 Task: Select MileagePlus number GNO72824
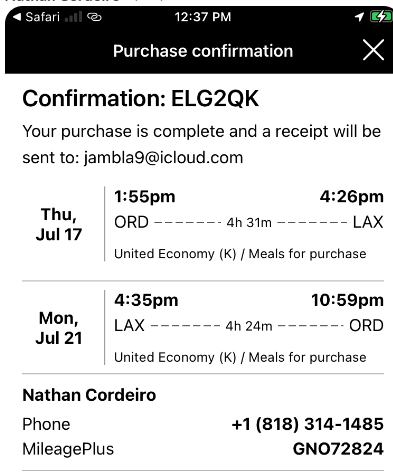click(x=338, y=449)
